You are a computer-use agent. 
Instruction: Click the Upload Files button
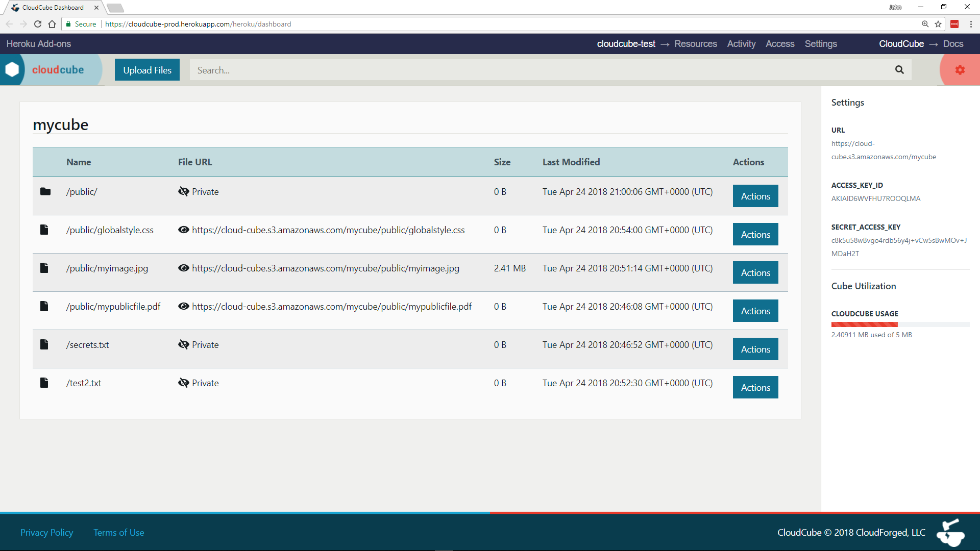pyautogui.click(x=146, y=70)
